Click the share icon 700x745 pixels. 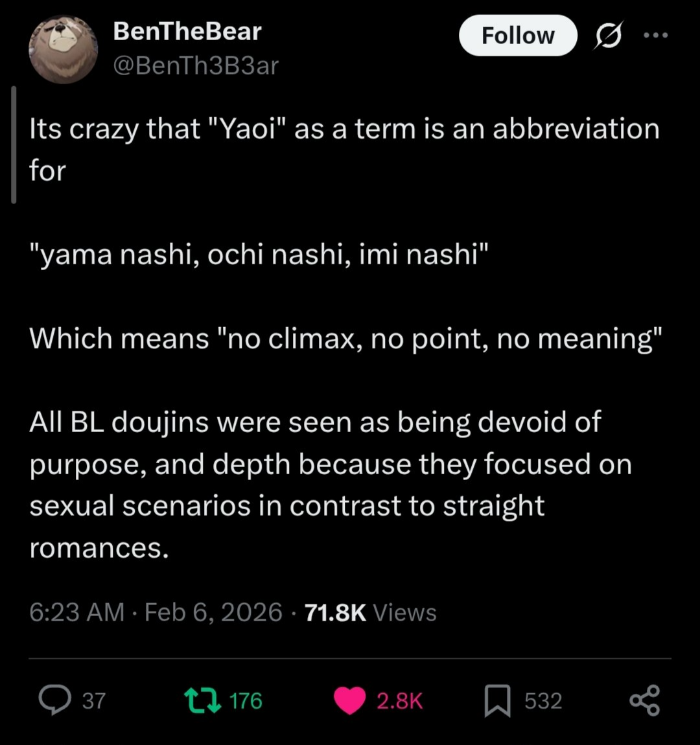pyautogui.click(x=644, y=700)
